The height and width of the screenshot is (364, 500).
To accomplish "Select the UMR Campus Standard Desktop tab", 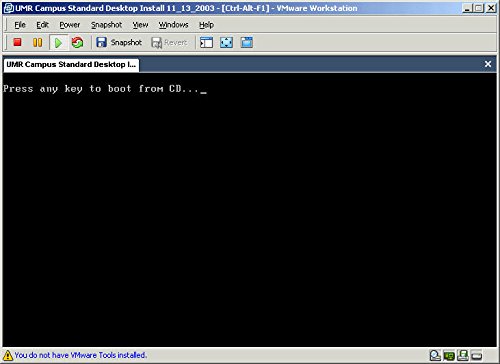I will tap(71, 64).
